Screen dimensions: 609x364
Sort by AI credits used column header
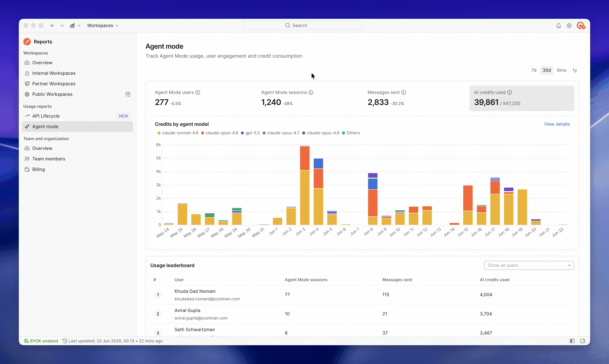click(x=494, y=280)
